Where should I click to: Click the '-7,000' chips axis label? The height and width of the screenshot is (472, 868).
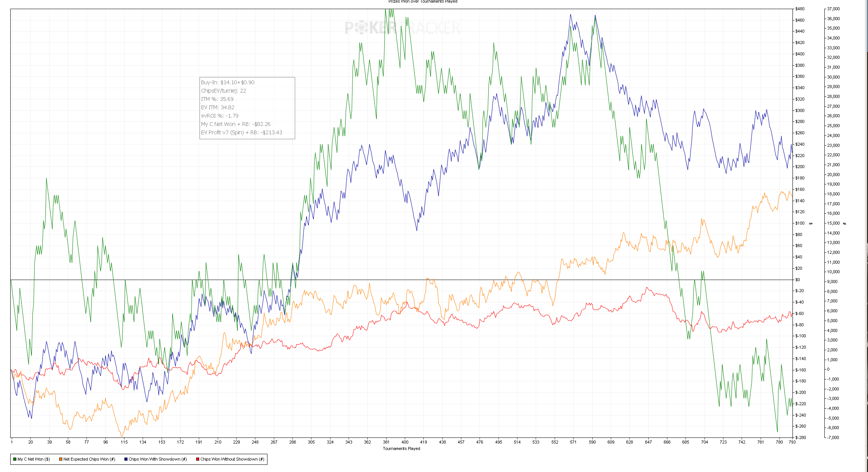click(833, 437)
